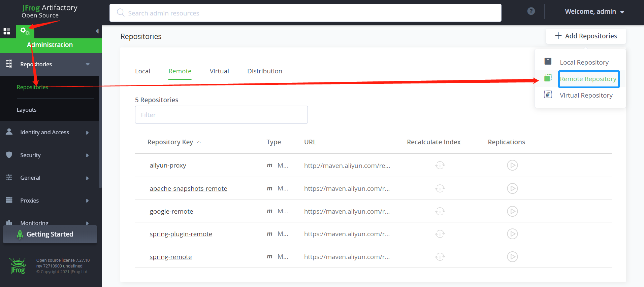Collapse the Repositories sidebar section
This screenshot has height=287, width=644.
pos(88,64)
